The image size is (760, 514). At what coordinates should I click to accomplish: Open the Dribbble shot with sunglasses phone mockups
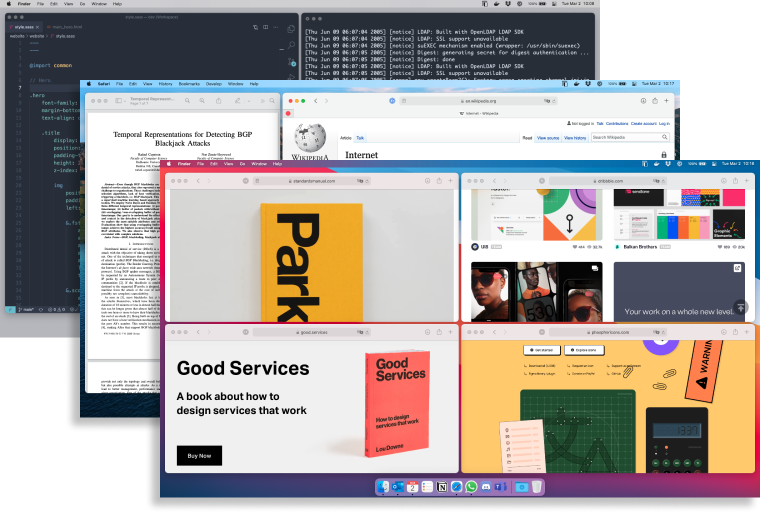click(x=537, y=292)
